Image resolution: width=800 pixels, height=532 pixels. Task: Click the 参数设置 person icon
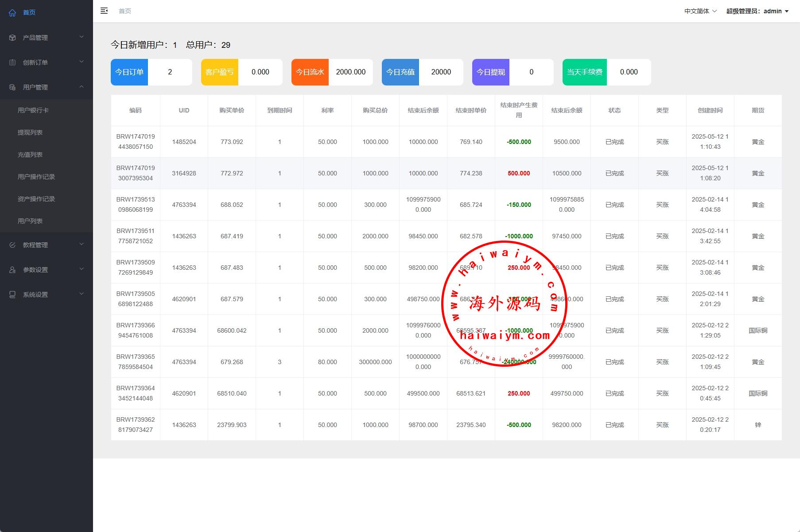click(x=12, y=270)
